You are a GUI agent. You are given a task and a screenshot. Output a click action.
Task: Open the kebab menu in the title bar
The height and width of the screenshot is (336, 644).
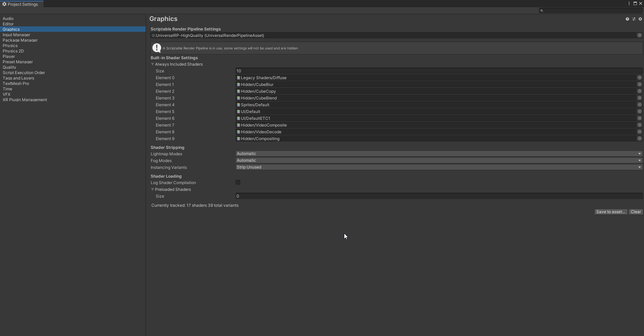pos(628,3)
